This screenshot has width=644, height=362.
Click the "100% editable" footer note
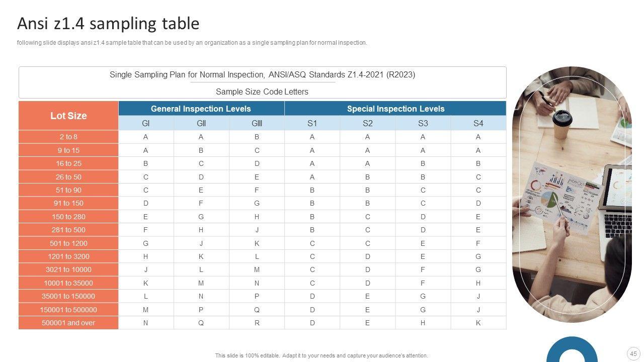coord(321,355)
